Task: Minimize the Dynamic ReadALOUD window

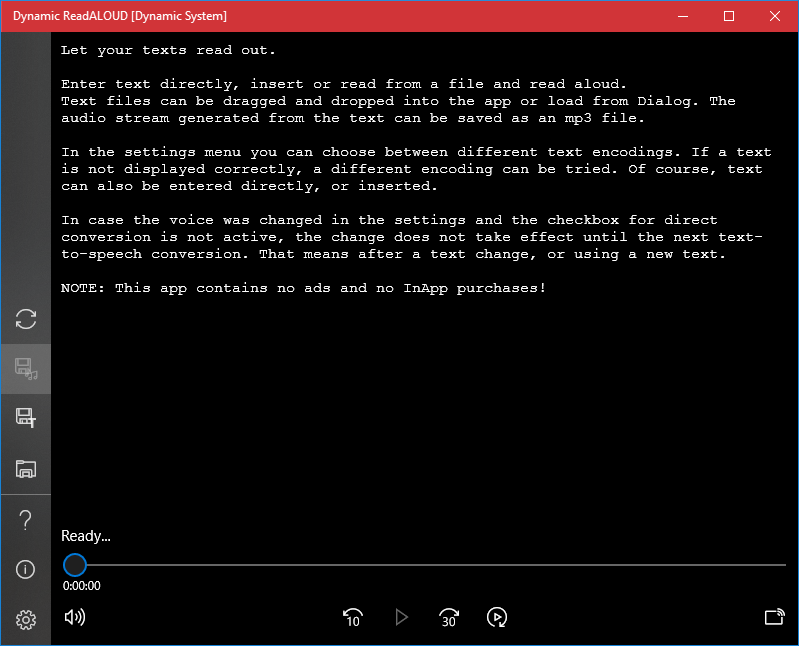Action: pos(683,16)
